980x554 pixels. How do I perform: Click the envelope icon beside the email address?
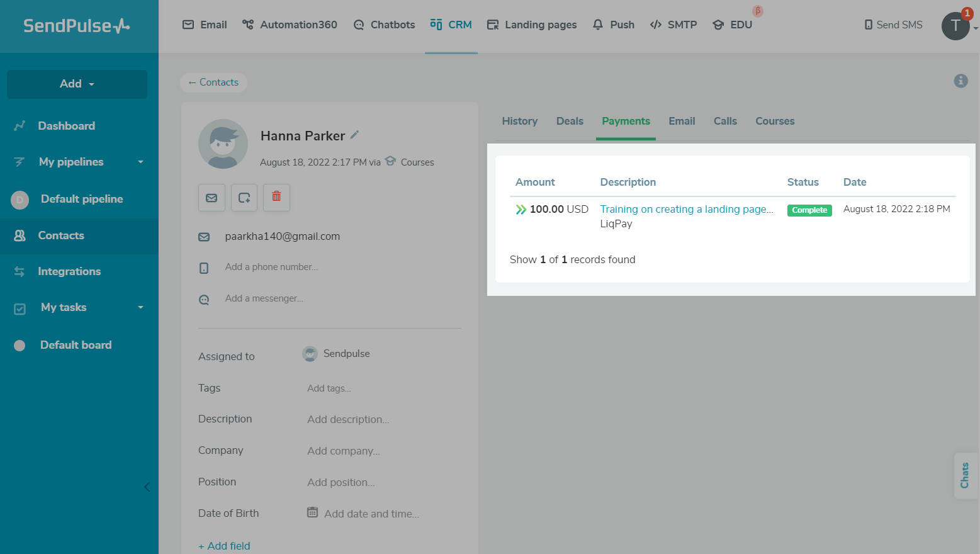(x=204, y=237)
